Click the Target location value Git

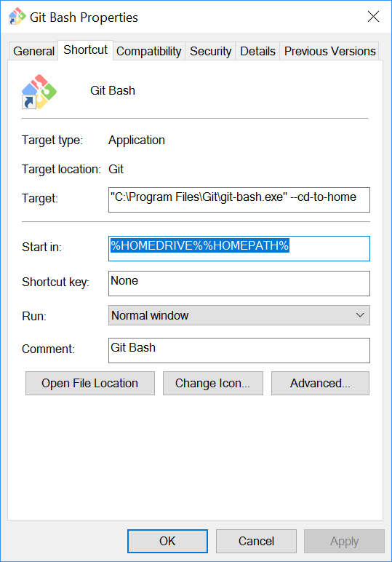[x=116, y=169]
